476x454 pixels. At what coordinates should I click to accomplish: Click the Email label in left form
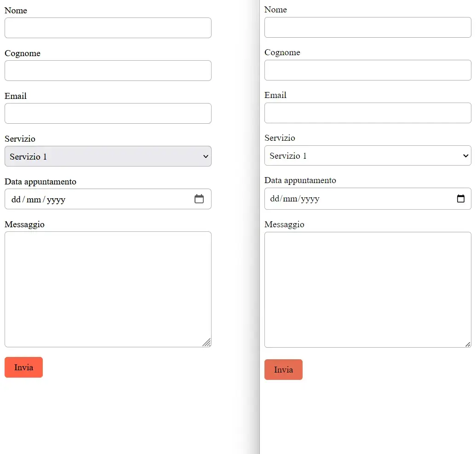(x=16, y=96)
